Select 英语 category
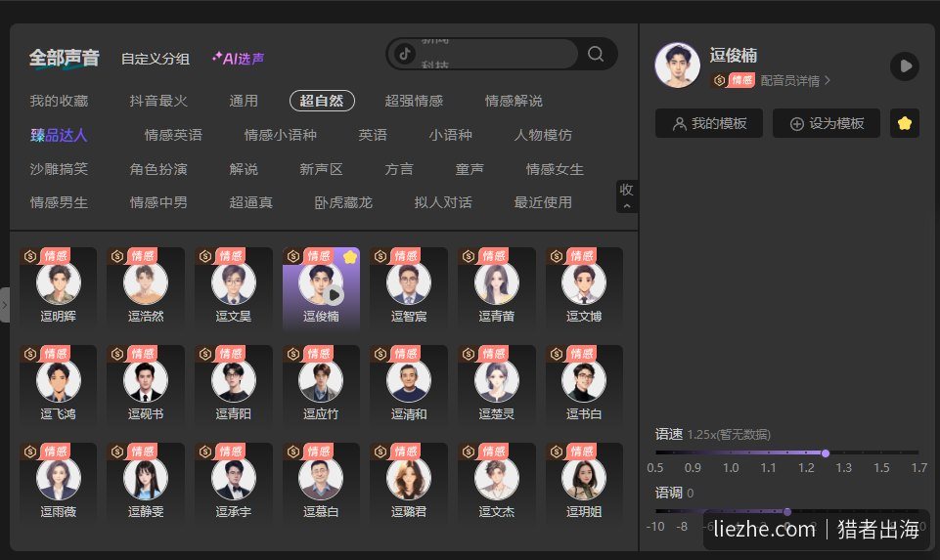The height and width of the screenshot is (560, 940). pos(373,135)
